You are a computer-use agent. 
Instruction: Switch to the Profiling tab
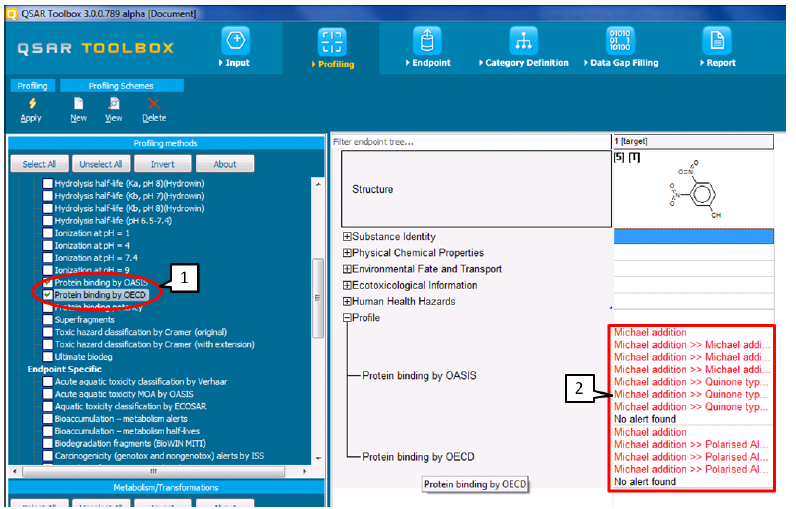(x=32, y=86)
